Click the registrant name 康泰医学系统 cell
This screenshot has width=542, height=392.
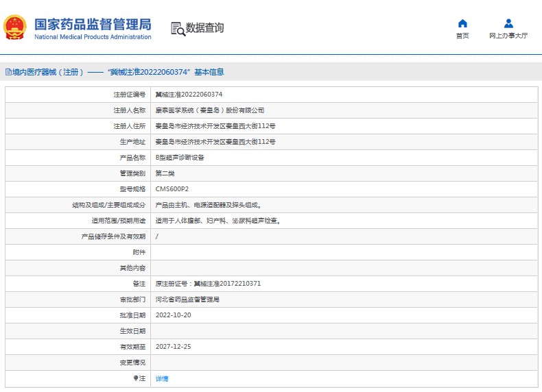tap(209, 110)
